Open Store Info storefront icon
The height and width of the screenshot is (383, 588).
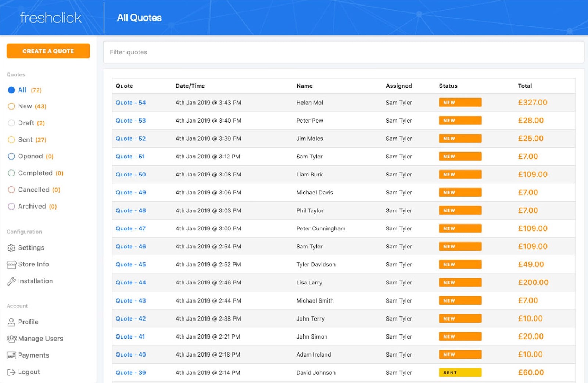[11, 265]
